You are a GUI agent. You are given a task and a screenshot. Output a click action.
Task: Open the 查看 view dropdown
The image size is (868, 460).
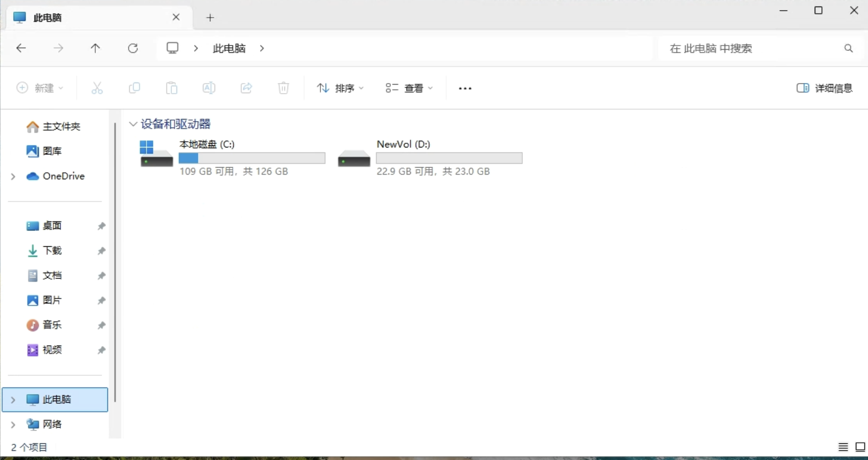pos(409,88)
